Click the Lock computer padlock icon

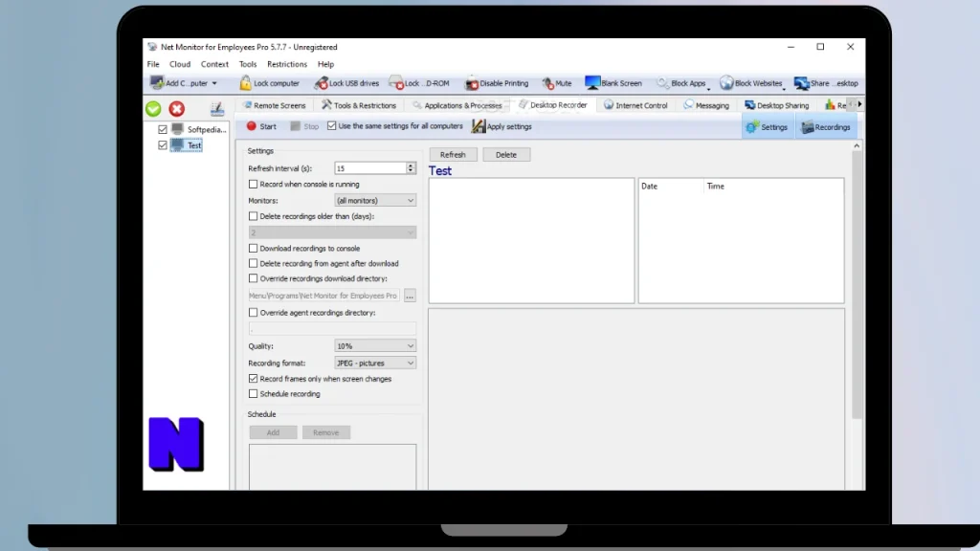coord(245,83)
